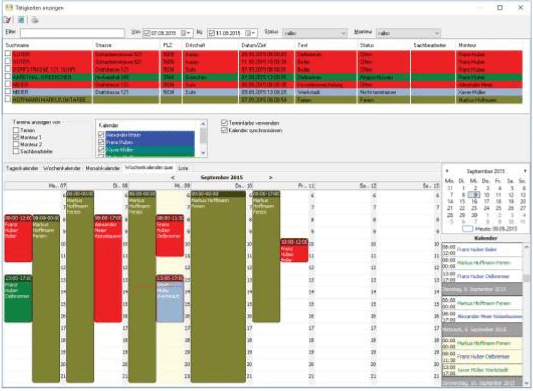Open Monday 08:00 Franz Huber red appointment
This screenshot has height=391, width=533.
(18, 238)
